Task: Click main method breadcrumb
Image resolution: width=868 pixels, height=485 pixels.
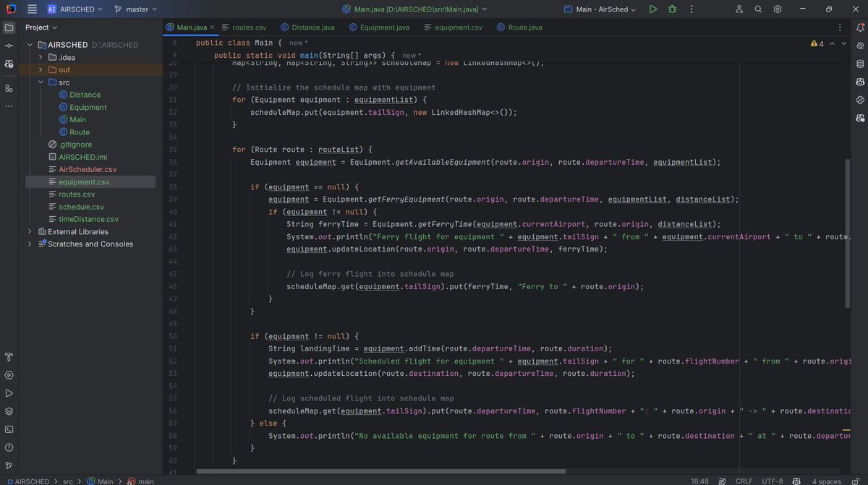Action: 141,481
